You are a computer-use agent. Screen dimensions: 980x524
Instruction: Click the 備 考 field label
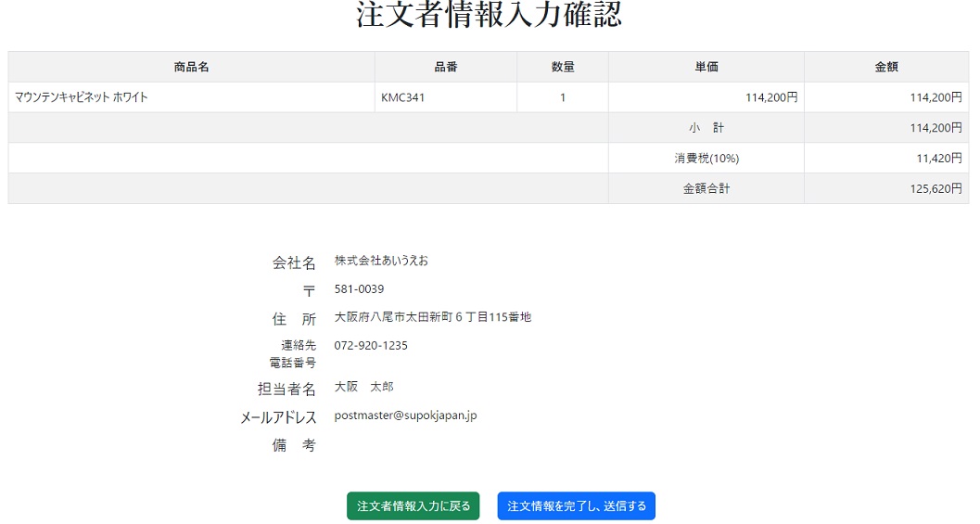294,445
